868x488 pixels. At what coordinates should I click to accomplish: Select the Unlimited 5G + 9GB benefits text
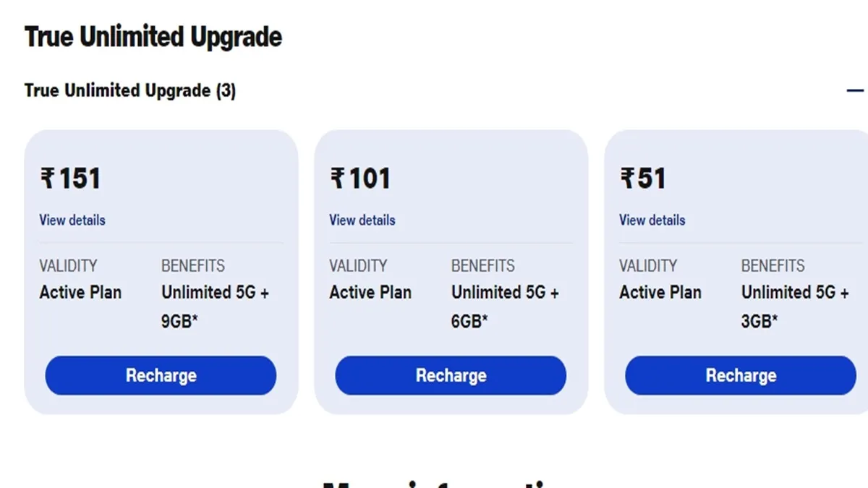[215, 306]
